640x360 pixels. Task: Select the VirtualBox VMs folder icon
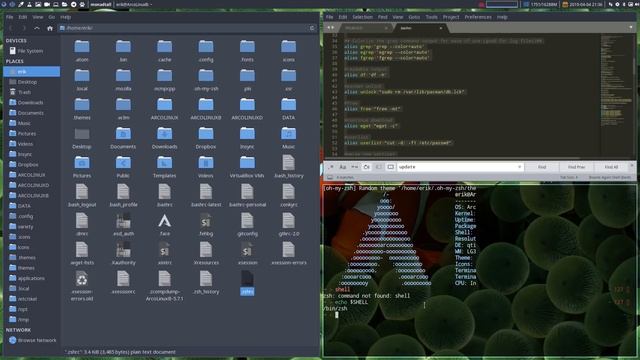pyautogui.click(x=247, y=162)
